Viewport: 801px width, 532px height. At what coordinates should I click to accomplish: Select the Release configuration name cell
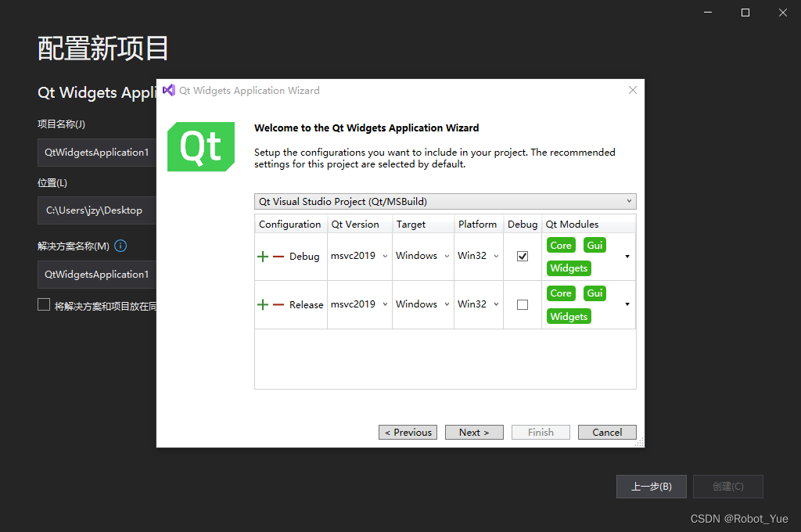tap(307, 304)
